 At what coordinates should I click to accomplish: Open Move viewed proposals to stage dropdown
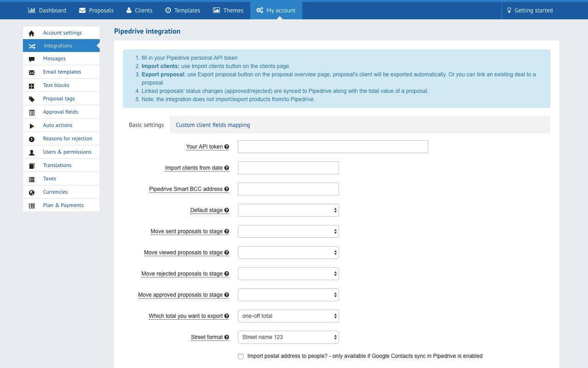click(288, 253)
